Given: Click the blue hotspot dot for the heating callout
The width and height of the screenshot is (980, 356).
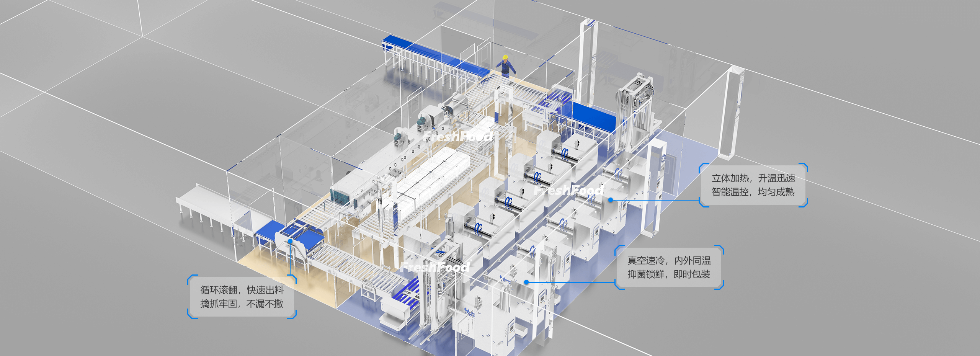Looking at the screenshot, I should coord(611,200).
